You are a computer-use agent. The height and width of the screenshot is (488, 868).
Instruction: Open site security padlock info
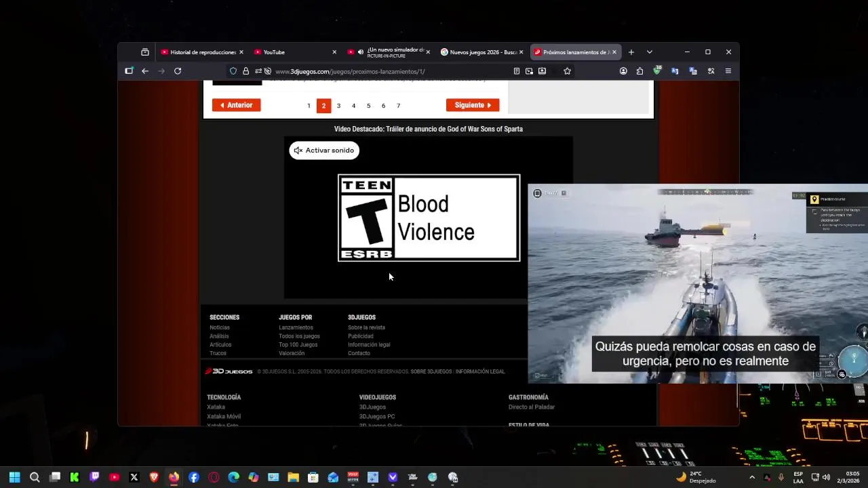point(245,71)
